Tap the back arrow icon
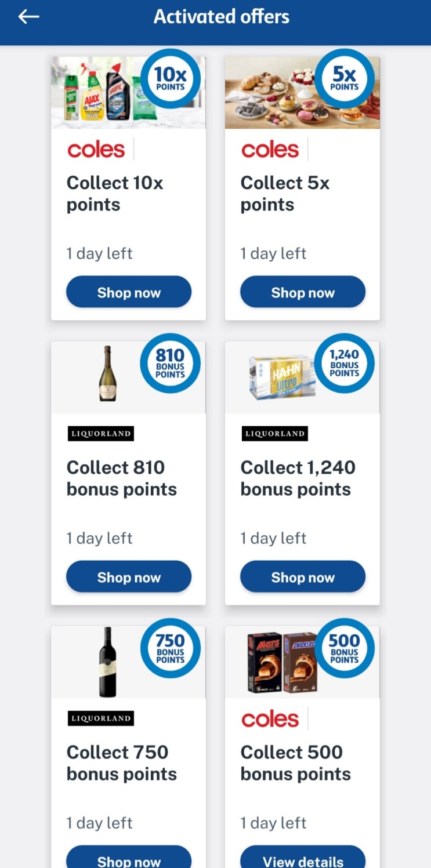This screenshot has height=868, width=431. pos(28,17)
